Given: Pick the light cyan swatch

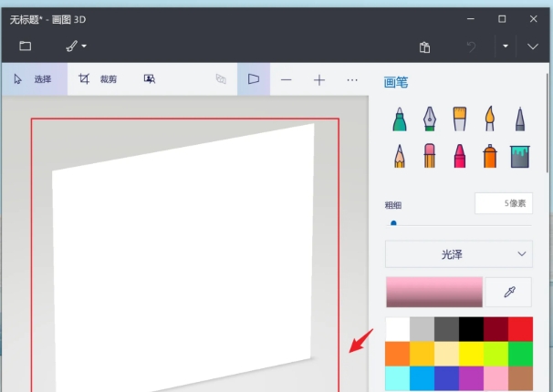Looking at the screenshot, I should pyautogui.click(x=398, y=378).
